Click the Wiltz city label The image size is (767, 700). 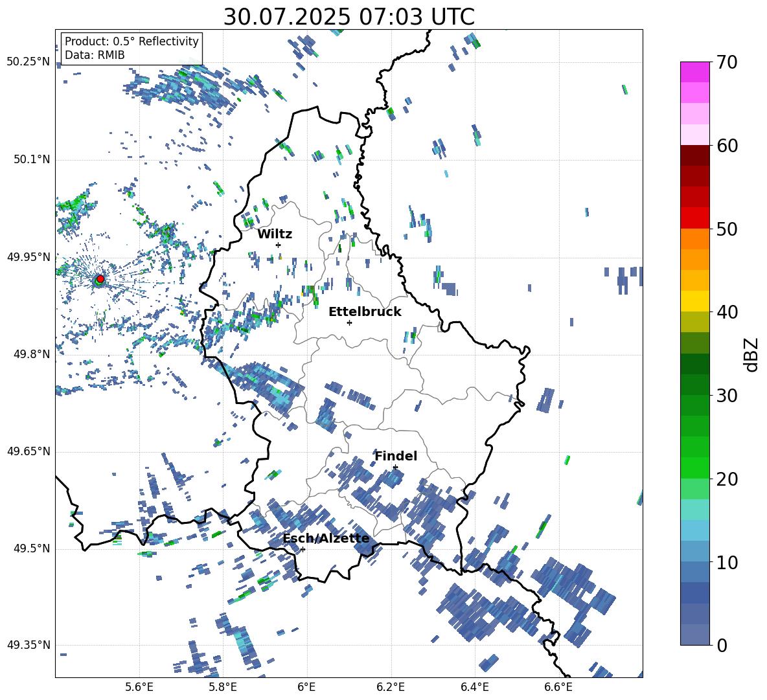(x=275, y=234)
